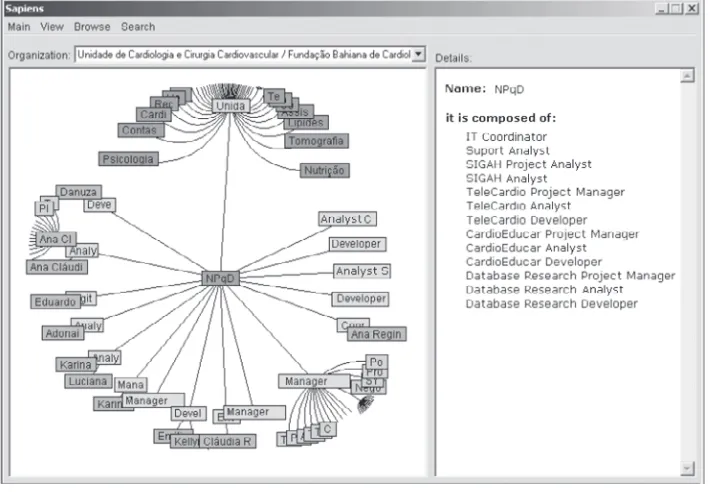Select the Ana Regin node

[x=376, y=334]
